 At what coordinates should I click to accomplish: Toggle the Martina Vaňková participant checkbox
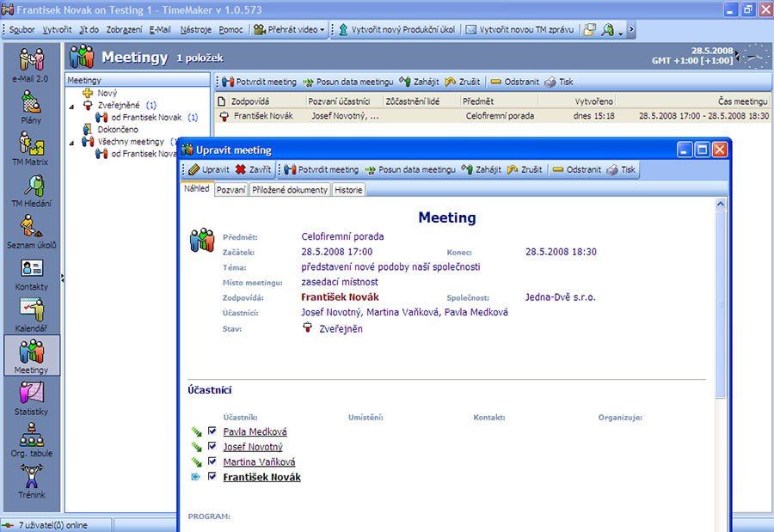tap(212, 462)
